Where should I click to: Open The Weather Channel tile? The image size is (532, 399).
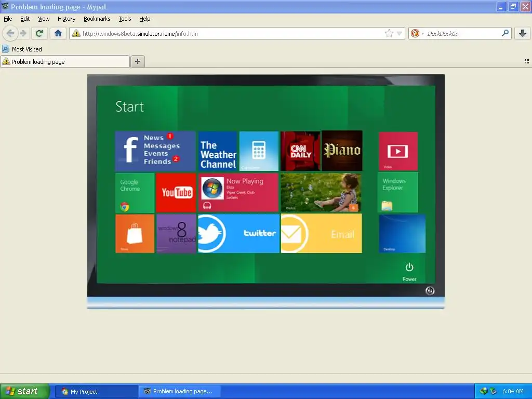218,151
